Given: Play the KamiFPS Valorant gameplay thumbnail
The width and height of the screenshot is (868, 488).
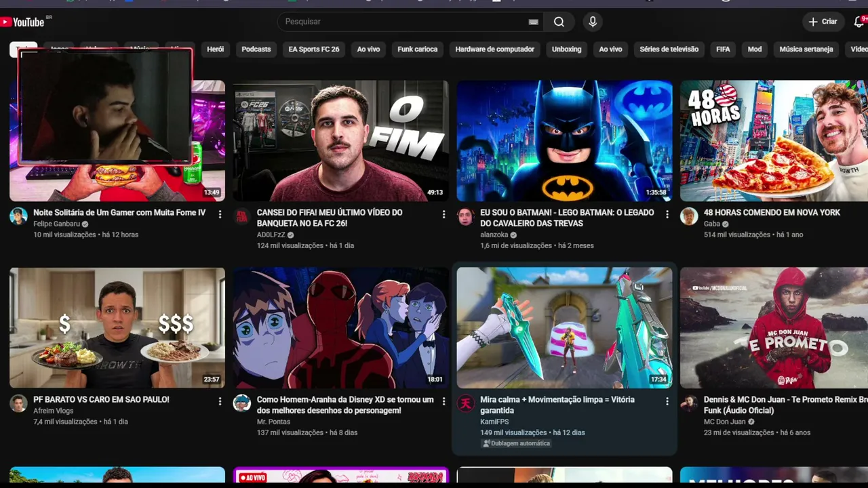Looking at the screenshot, I should point(564,328).
